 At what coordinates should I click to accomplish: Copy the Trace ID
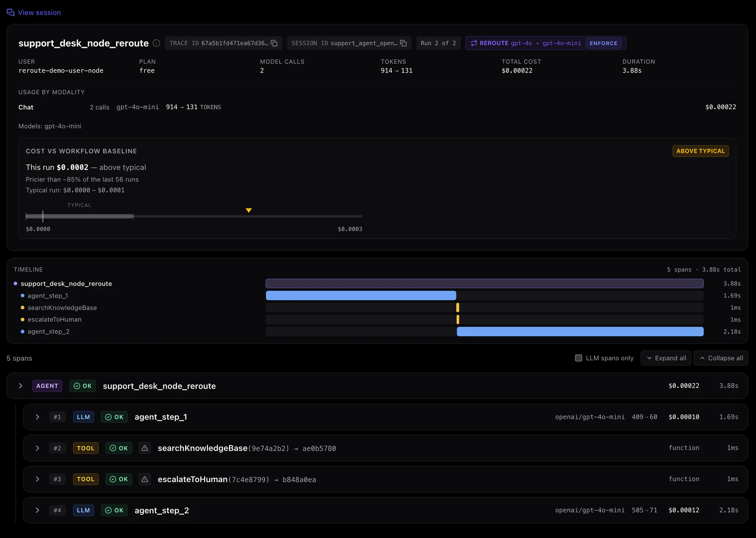[274, 43]
